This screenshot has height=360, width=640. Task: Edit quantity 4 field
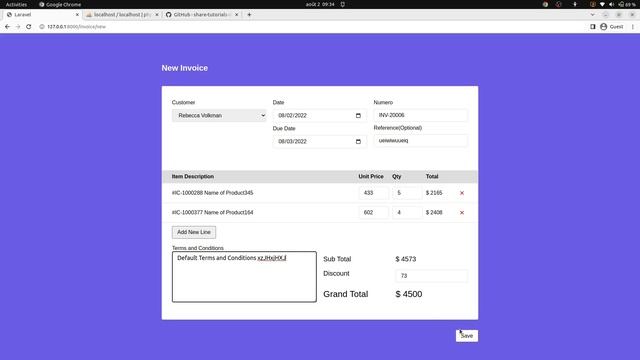407,212
